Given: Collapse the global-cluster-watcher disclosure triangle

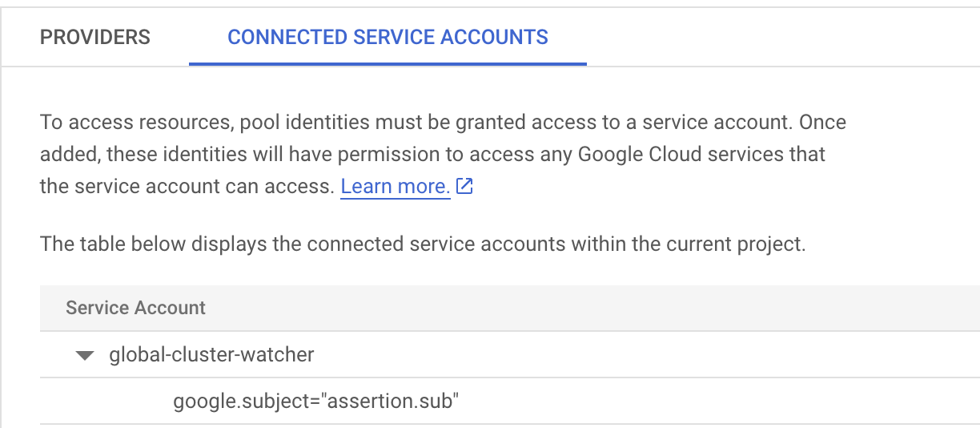Looking at the screenshot, I should click(85, 355).
